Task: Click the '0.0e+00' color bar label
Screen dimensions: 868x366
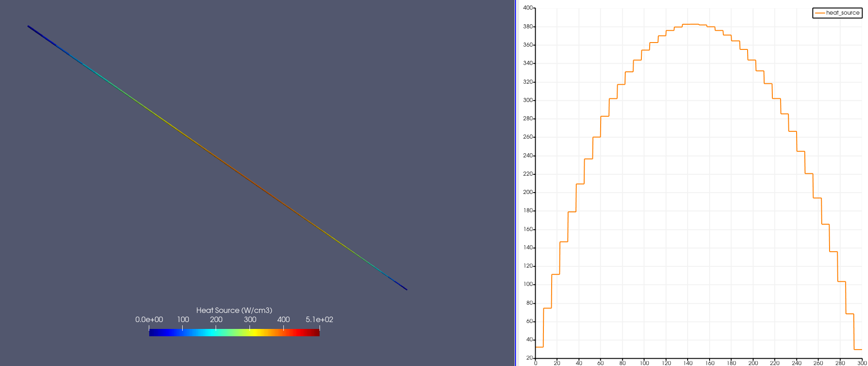Action: pyautogui.click(x=149, y=319)
